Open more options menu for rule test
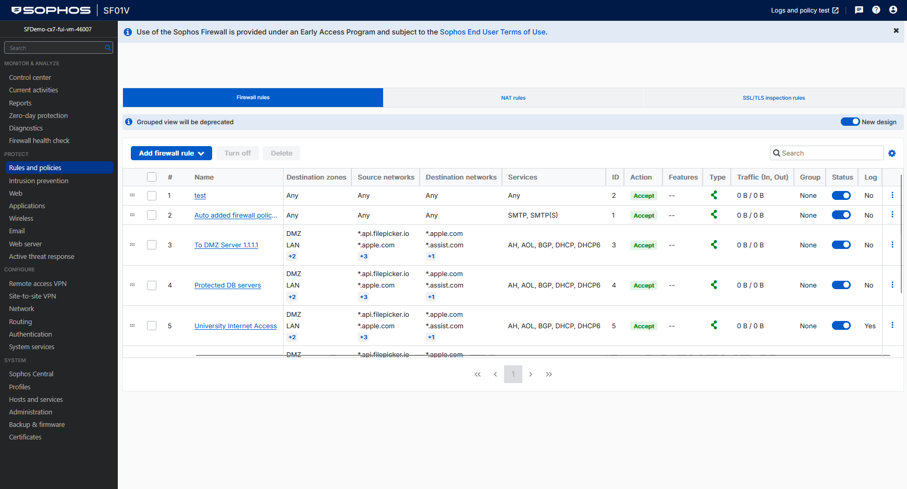 point(892,195)
